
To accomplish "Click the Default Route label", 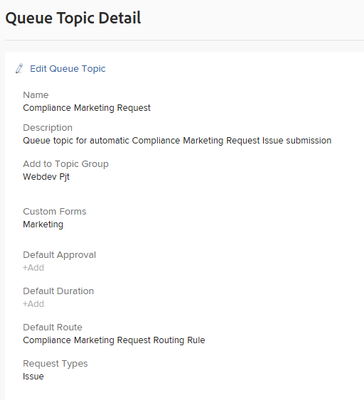I will click(52, 327).
